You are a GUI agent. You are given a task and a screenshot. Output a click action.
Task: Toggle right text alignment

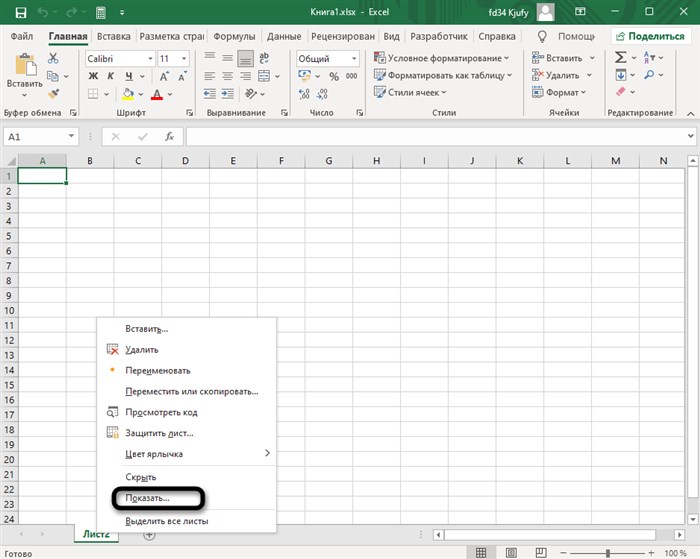pyautogui.click(x=245, y=76)
